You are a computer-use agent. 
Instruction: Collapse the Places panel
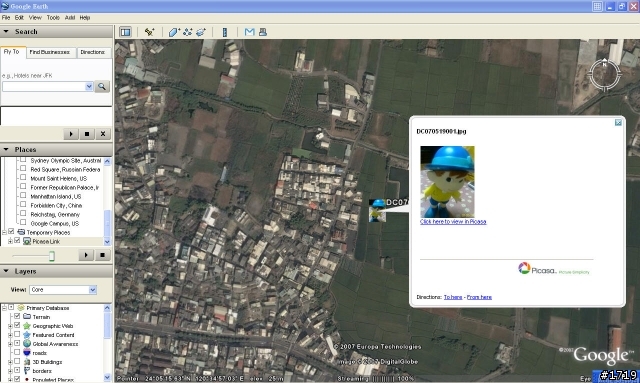6,149
